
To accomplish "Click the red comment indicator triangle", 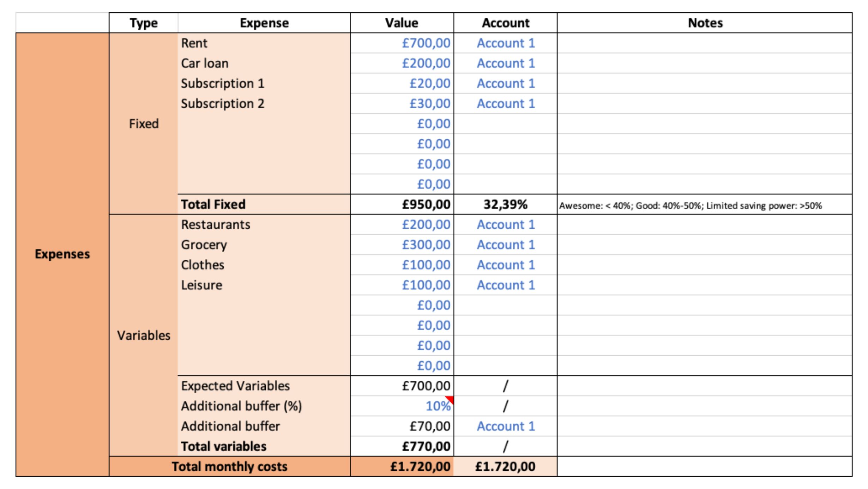I will 450,399.
